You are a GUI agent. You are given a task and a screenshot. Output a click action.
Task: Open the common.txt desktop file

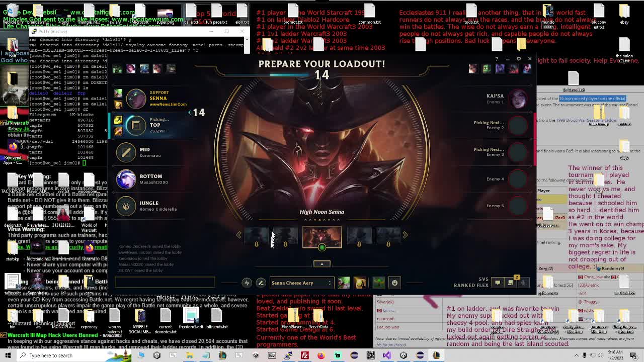pos(369,14)
